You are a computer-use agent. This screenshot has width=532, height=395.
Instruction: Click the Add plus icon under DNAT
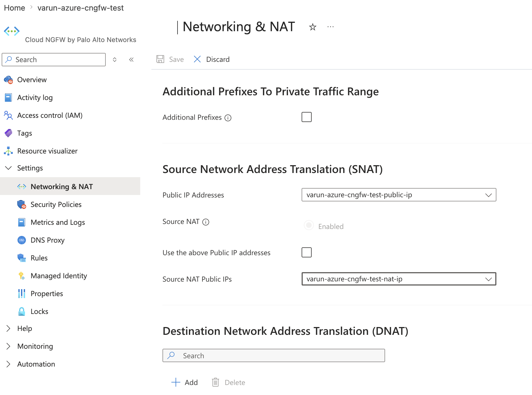(x=176, y=382)
